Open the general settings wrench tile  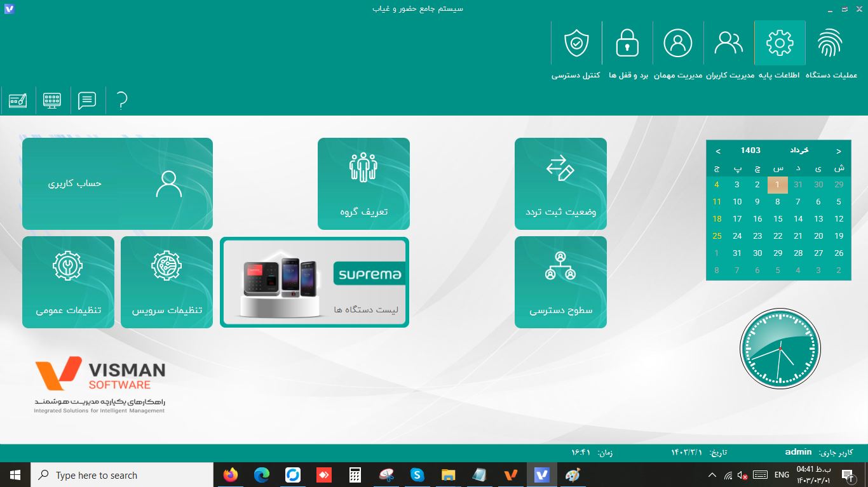68,282
